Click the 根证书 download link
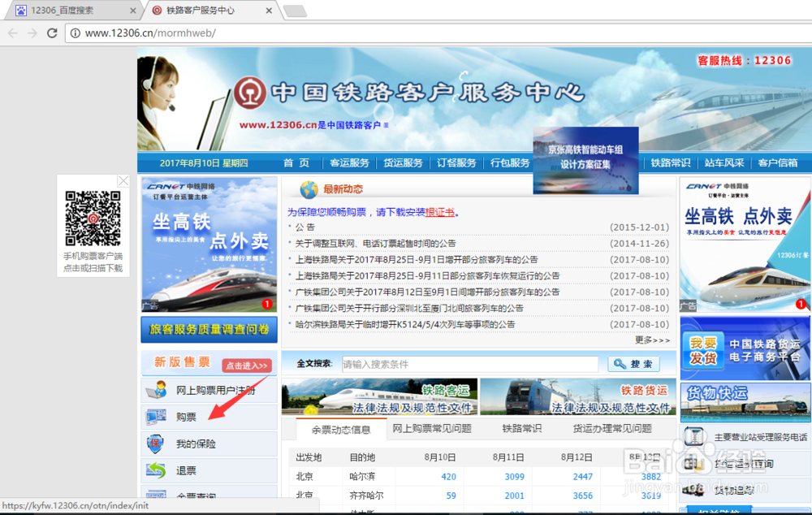Screen dimensions: 812x515 pyautogui.click(x=439, y=212)
